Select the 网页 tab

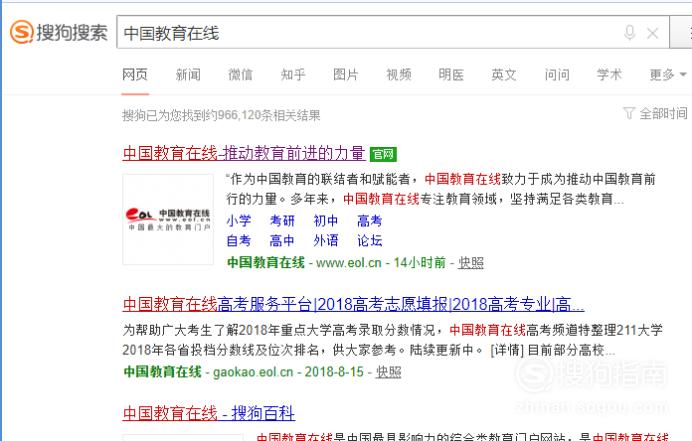pos(135,75)
